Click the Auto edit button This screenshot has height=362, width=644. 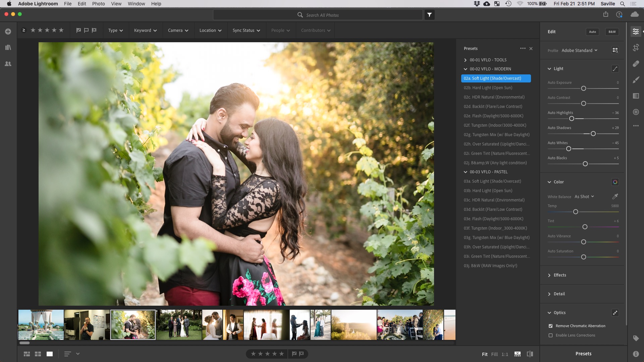tap(592, 32)
